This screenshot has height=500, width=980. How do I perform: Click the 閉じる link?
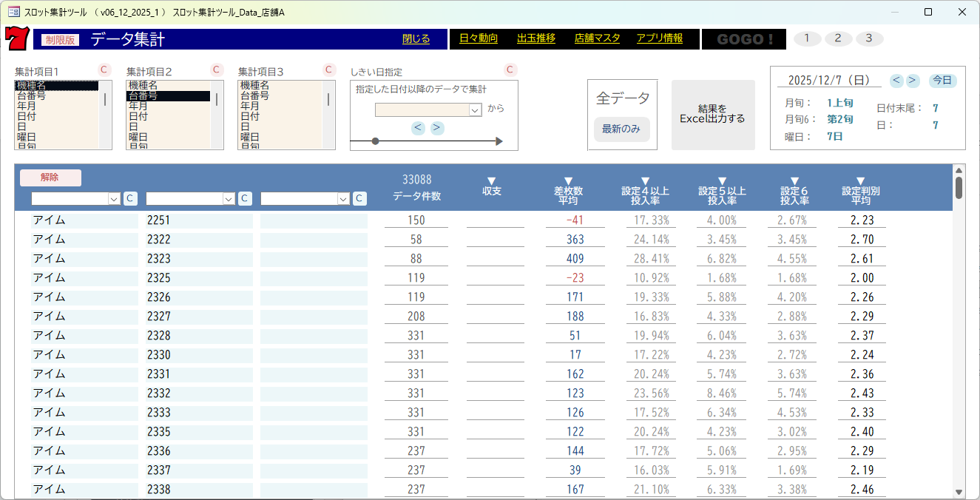click(416, 38)
